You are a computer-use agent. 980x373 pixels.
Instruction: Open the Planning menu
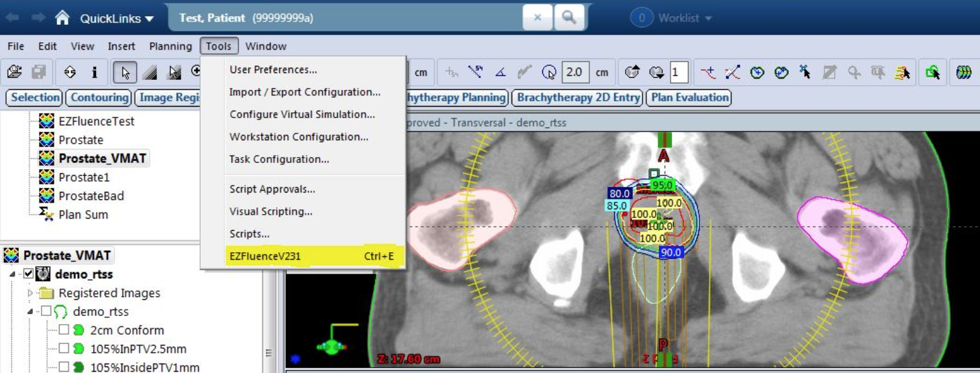(170, 46)
